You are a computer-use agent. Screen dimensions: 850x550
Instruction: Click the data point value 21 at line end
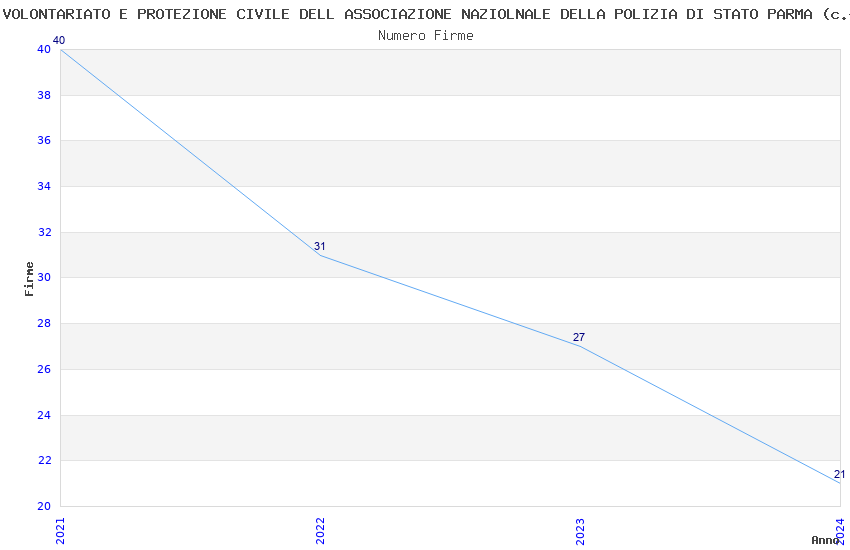pos(839,474)
